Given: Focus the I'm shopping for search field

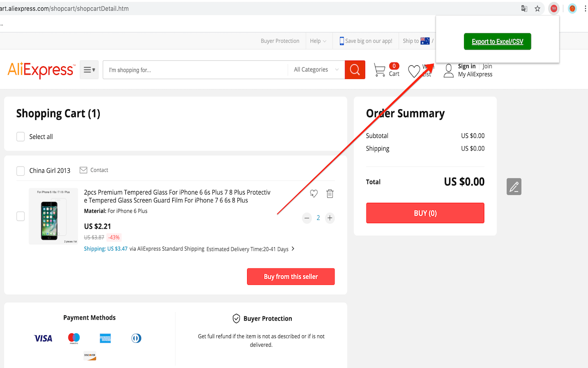Looking at the screenshot, I should (x=195, y=70).
